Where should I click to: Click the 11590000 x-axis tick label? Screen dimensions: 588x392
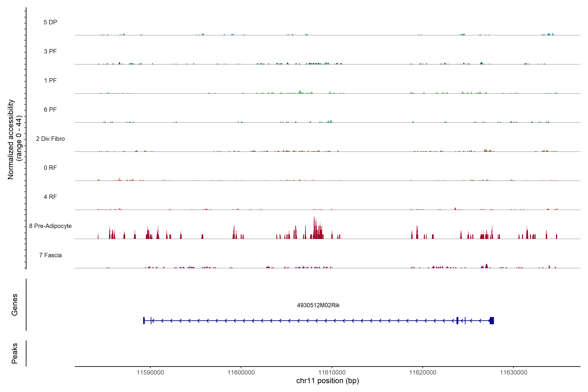point(150,372)
